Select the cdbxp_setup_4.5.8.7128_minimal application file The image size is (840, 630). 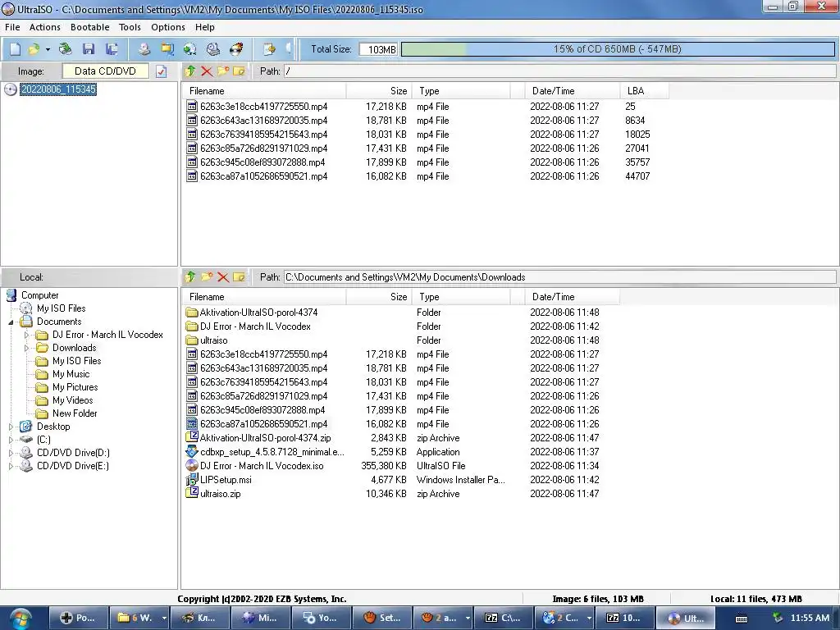(272, 452)
